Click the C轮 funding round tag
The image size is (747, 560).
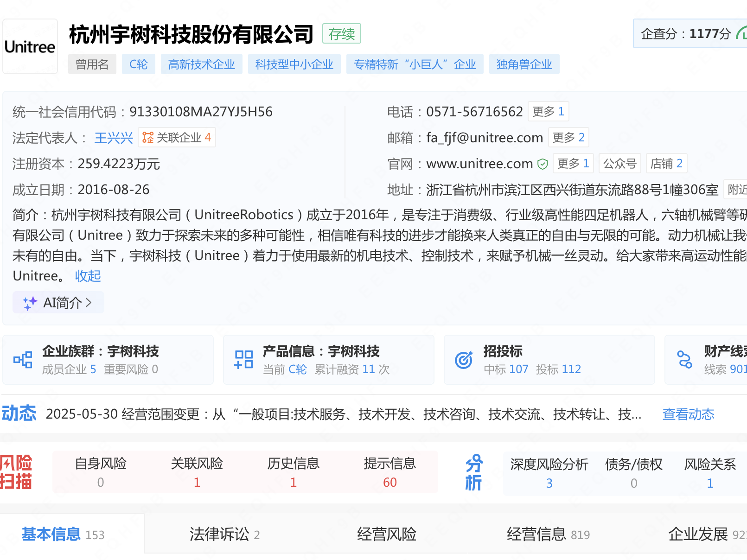139,64
